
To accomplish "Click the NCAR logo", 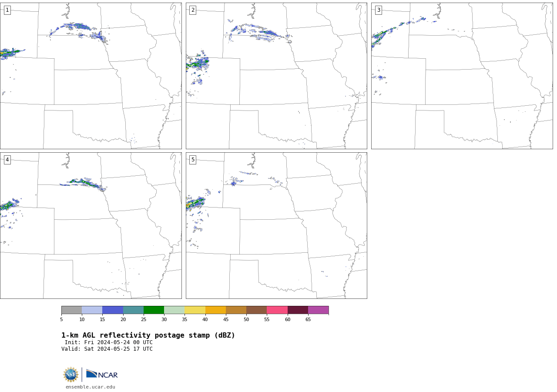I will [102, 374].
